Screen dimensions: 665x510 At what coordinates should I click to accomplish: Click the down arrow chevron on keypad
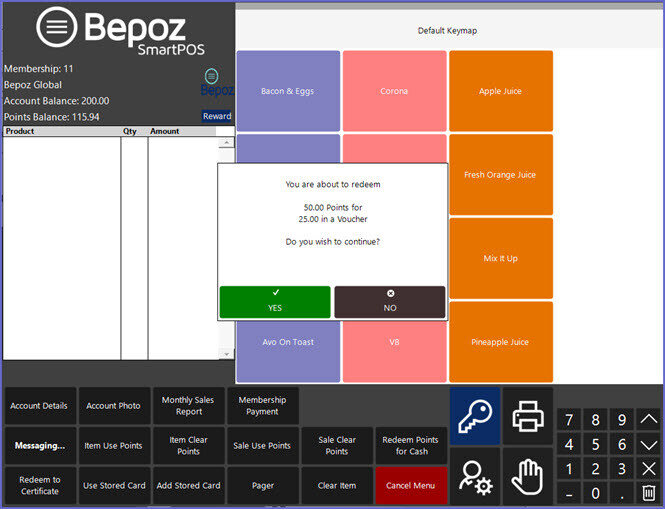coord(648,444)
